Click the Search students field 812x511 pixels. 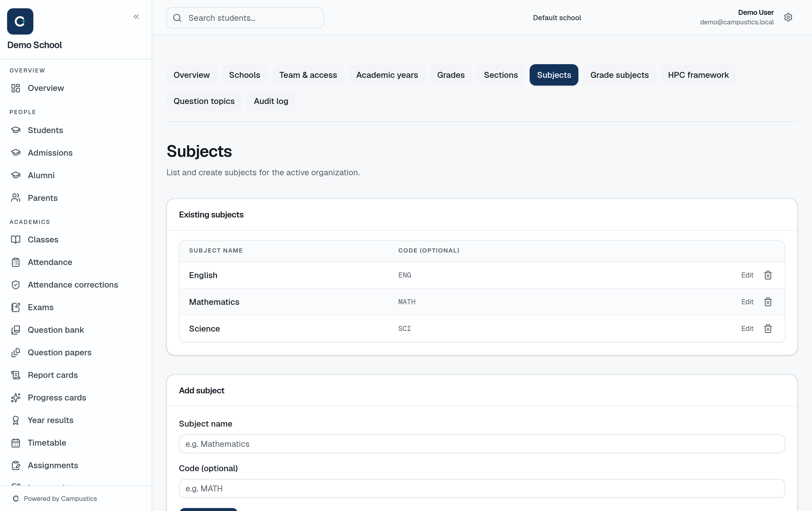[245, 18]
